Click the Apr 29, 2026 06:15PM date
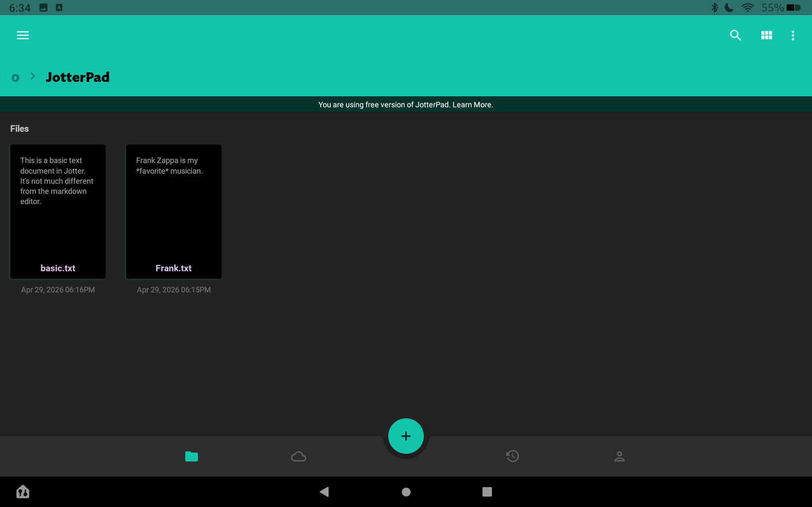This screenshot has width=812, height=507. [174, 290]
